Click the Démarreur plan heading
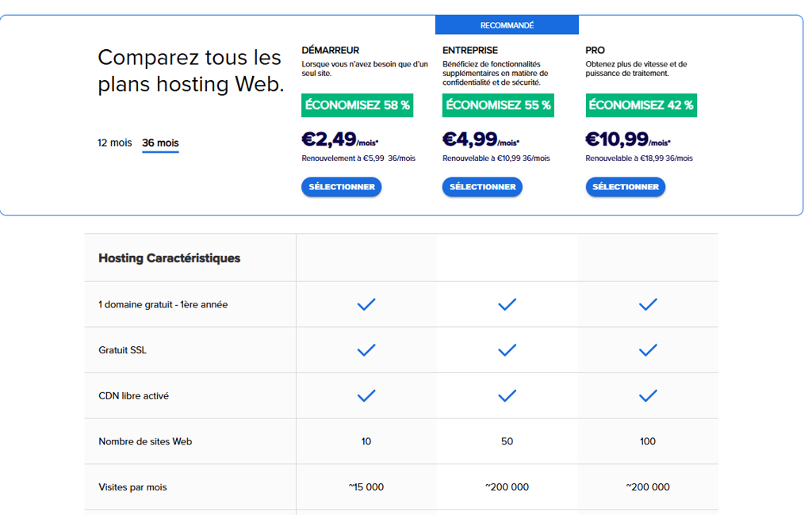Image resolution: width=812 pixels, height=515 pixels. 331,50
